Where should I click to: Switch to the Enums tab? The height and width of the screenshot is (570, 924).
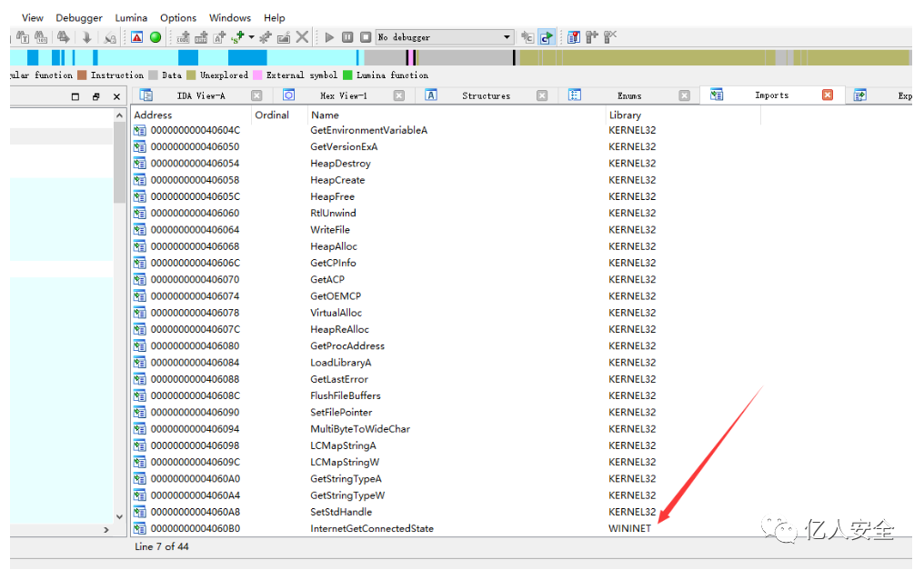[629, 95]
